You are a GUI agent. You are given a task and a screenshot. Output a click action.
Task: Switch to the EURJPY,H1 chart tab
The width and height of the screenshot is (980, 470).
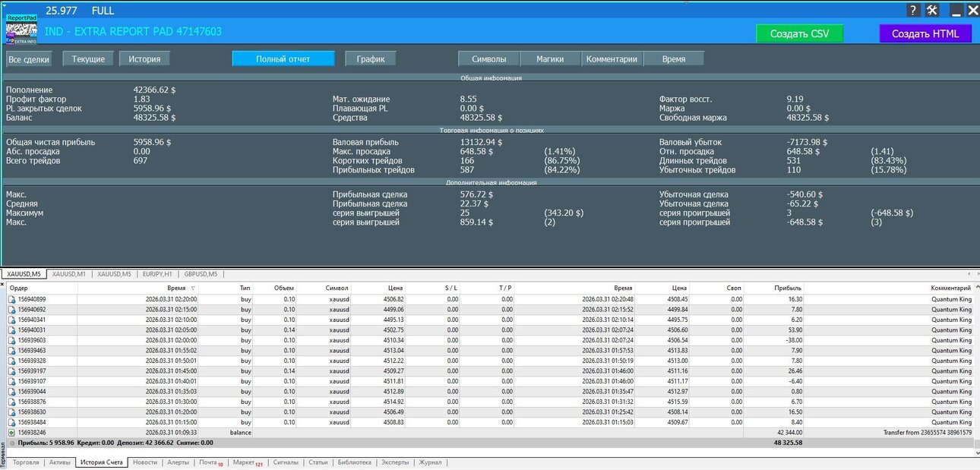click(158, 274)
